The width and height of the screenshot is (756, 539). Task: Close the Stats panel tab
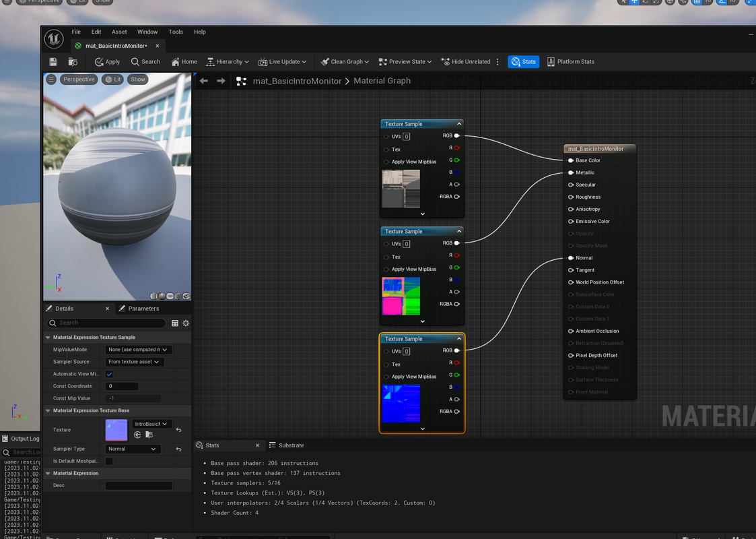point(257,445)
